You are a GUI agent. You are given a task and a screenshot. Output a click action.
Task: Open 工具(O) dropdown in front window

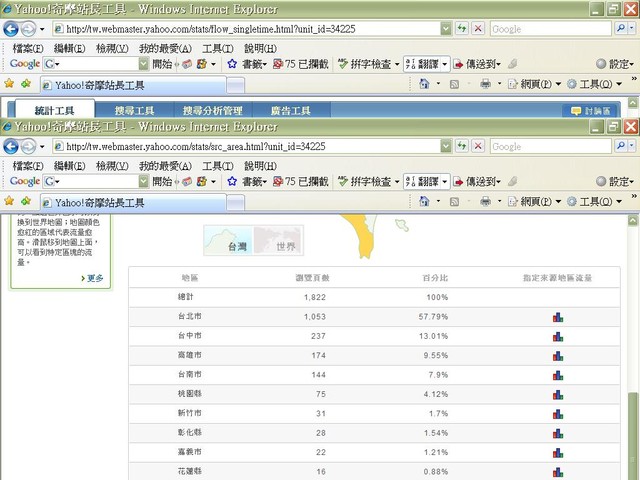pos(619,202)
